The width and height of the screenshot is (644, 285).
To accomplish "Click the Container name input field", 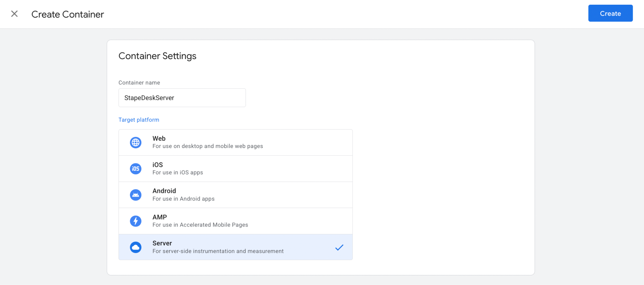I will (x=182, y=98).
